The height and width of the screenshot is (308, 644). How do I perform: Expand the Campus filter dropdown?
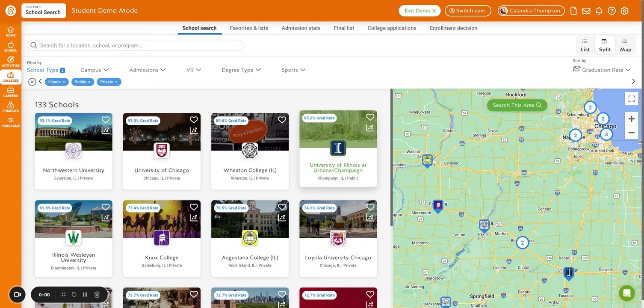point(95,70)
